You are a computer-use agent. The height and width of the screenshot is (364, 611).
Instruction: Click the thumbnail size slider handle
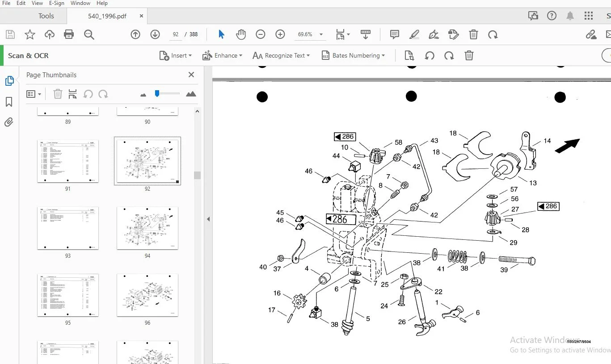click(157, 93)
